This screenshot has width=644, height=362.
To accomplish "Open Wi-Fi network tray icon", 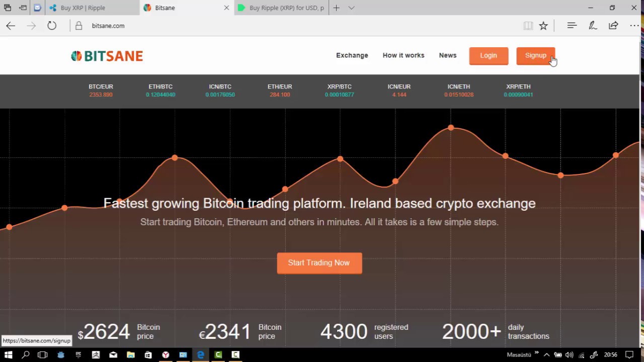I will [581, 354].
